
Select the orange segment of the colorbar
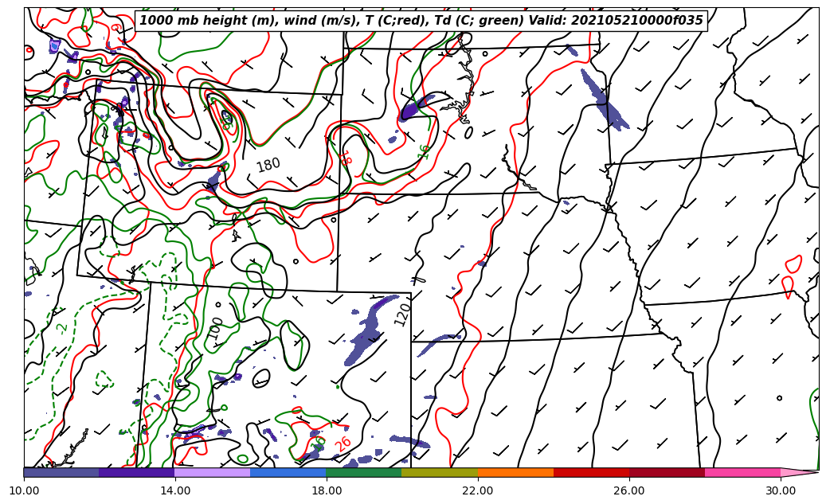click(x=515, y=472)
